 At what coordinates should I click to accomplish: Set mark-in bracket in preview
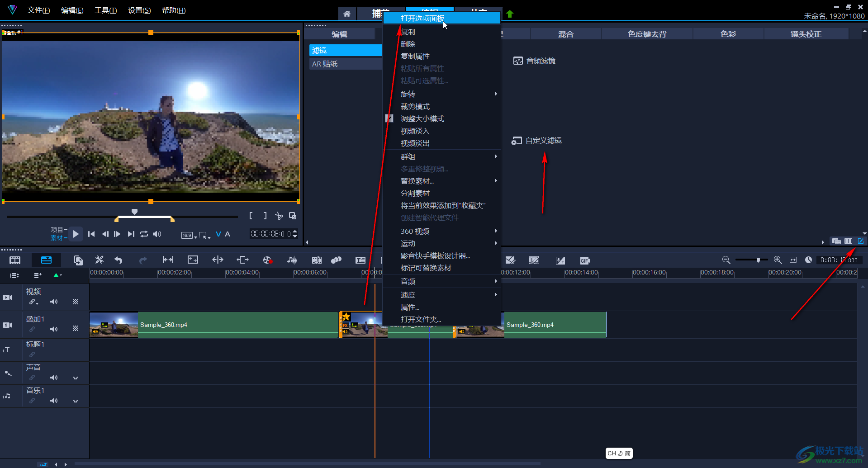pos(251,216)
